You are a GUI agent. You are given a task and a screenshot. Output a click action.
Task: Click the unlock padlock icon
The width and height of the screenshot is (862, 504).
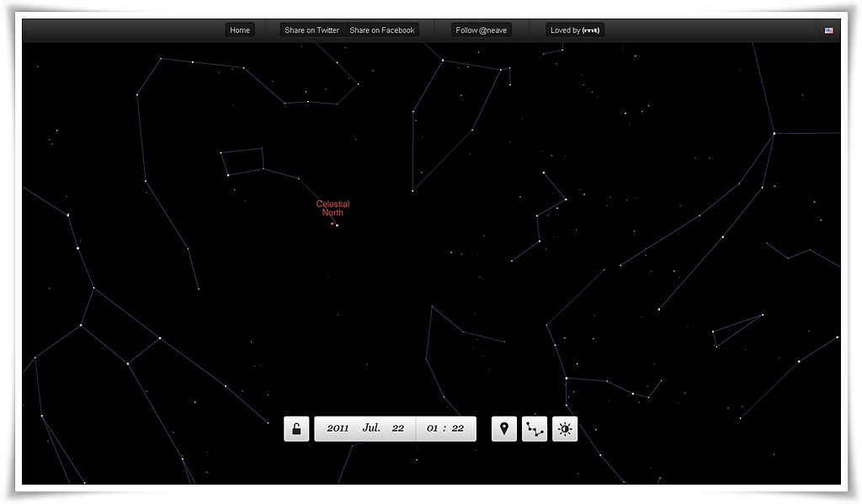296,429
